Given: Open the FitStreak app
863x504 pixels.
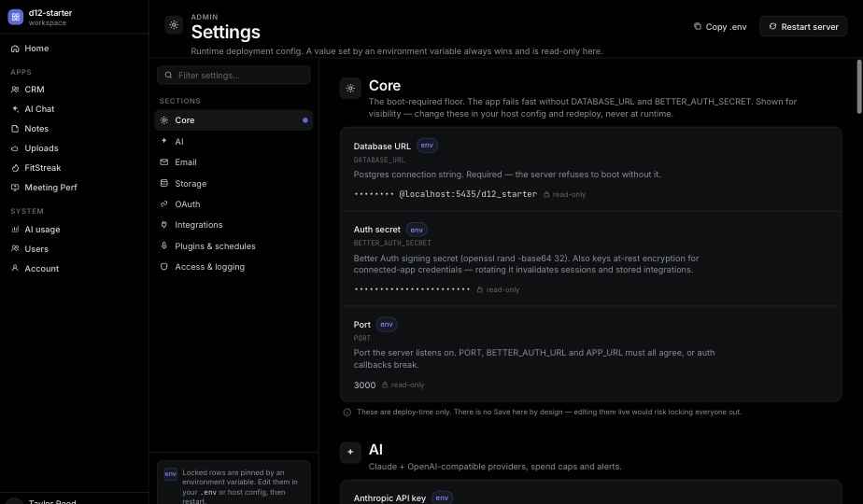Looking at the screenshot, I should (x=75, y=168).
